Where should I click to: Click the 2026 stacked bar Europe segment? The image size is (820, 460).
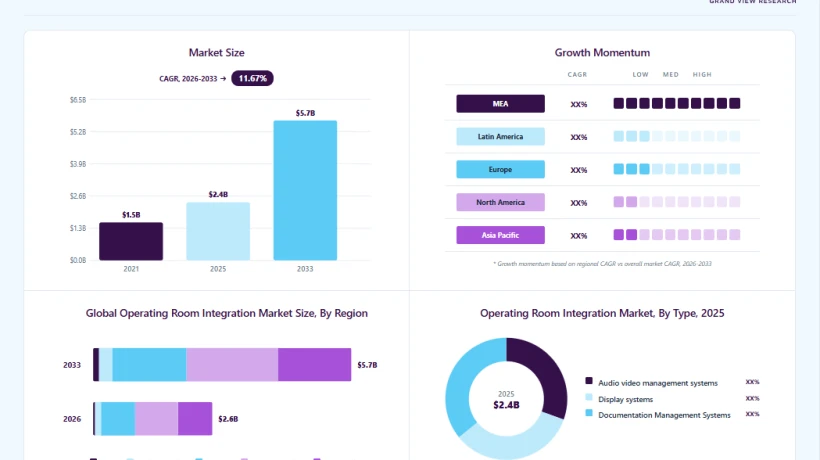point(118,419)
